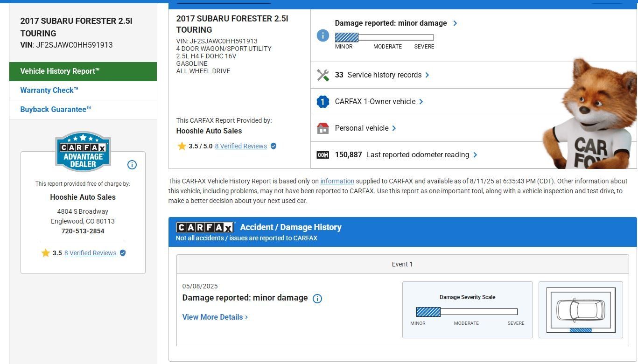Expand the Personal vehicle chevron
Image resolution: width=638 pixels, height=364 pixels.
tap(394, 128)
